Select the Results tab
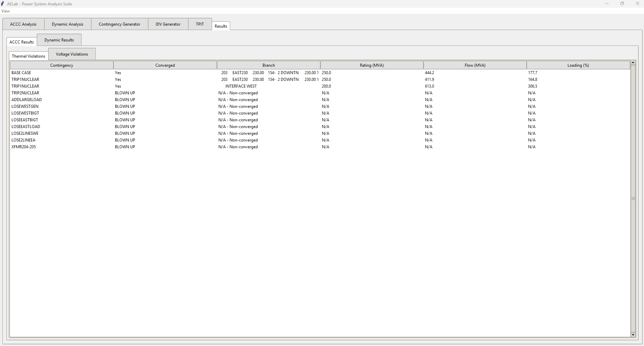The image size is (644, 346). click(x=220, y=26)
